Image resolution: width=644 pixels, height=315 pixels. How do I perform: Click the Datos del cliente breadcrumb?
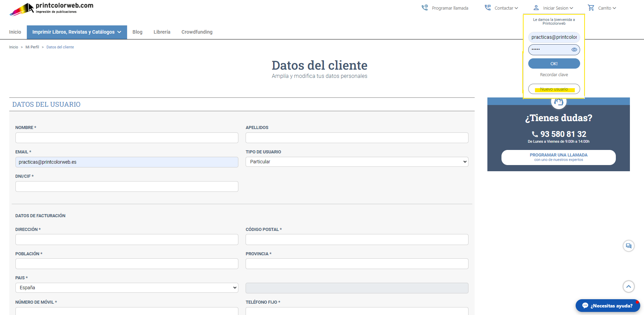point(60,47)
